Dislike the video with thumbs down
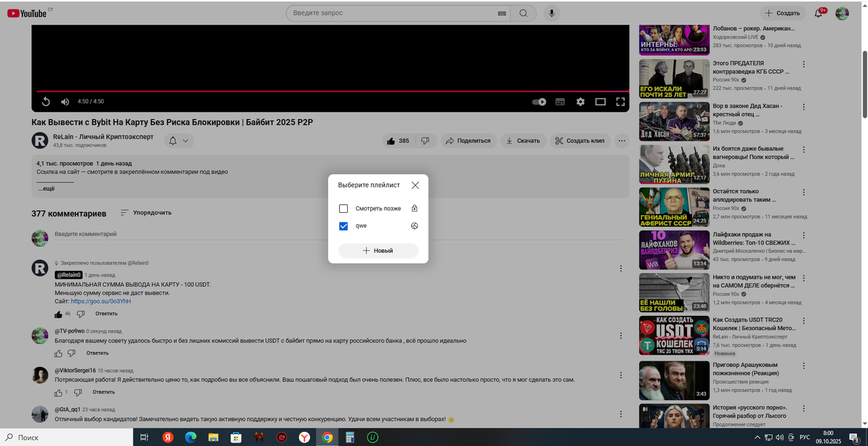Screen dimensions: 868x446 425,141
